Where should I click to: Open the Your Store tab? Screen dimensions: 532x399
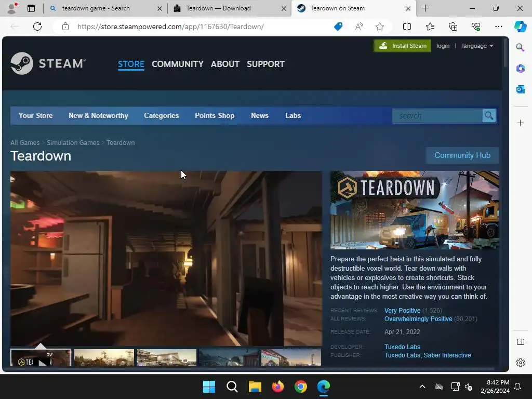(36, 116)
